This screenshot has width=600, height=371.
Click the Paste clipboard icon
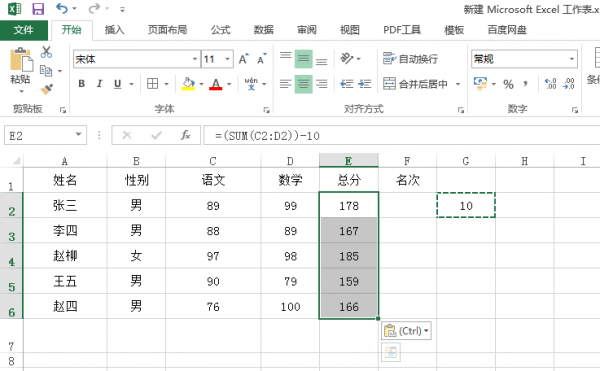point(21,59)
